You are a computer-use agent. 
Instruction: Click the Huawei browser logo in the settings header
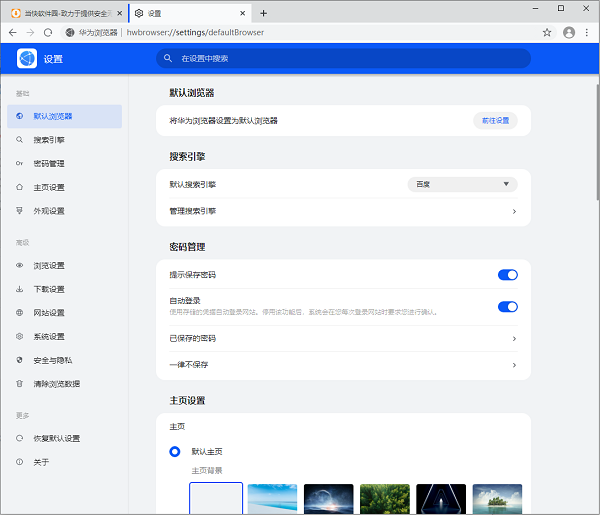point(27,59)
